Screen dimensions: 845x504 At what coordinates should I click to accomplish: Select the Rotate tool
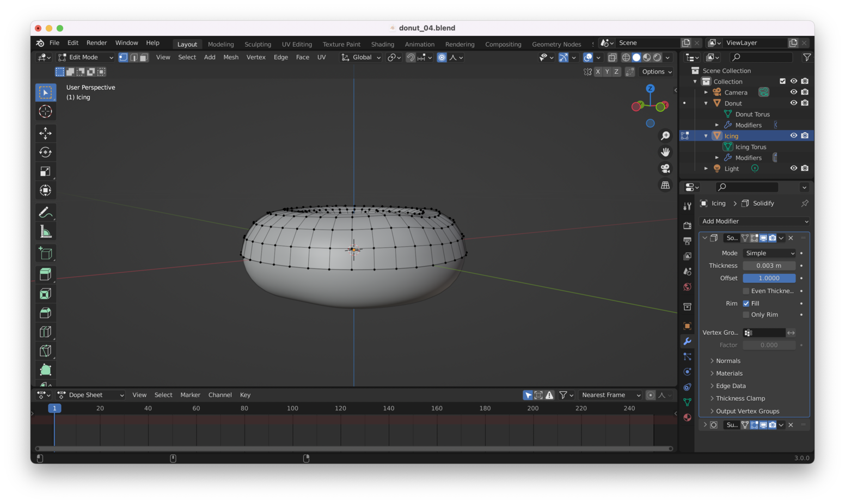click(x=46, y=152)
